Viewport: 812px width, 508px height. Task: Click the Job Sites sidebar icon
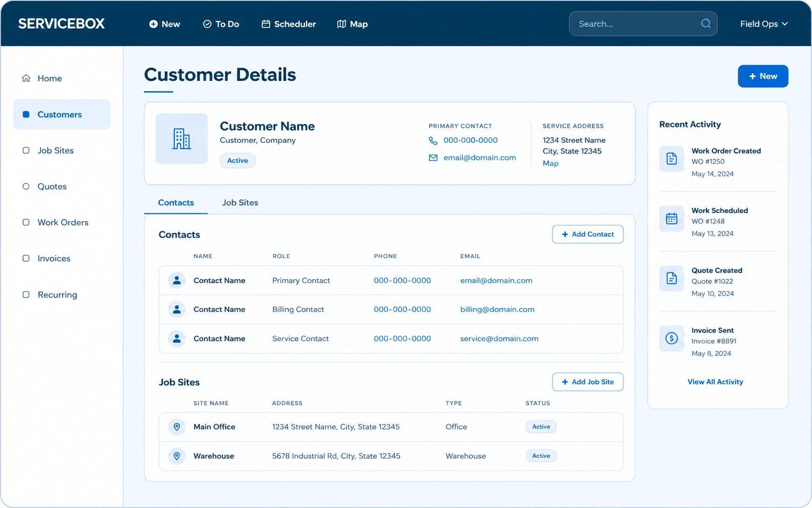(26, 151)
